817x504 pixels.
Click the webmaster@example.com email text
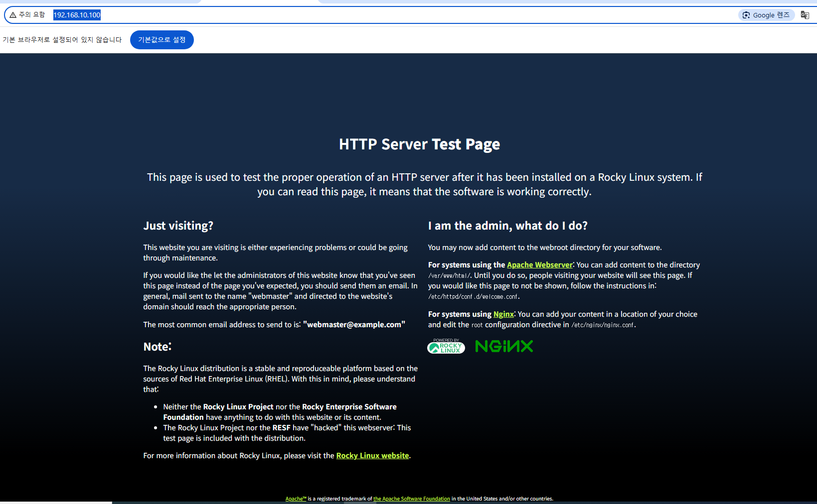(354, 325)
